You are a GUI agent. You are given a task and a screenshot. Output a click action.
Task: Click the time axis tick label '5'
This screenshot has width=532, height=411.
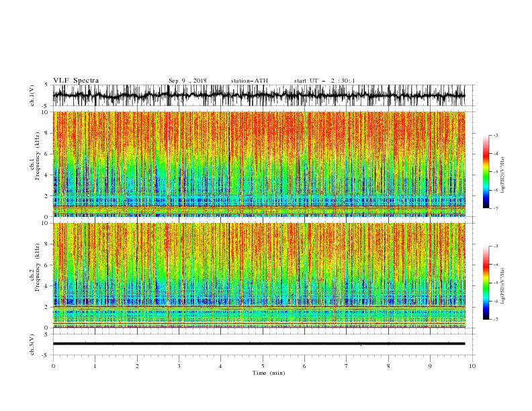point(263,366)
